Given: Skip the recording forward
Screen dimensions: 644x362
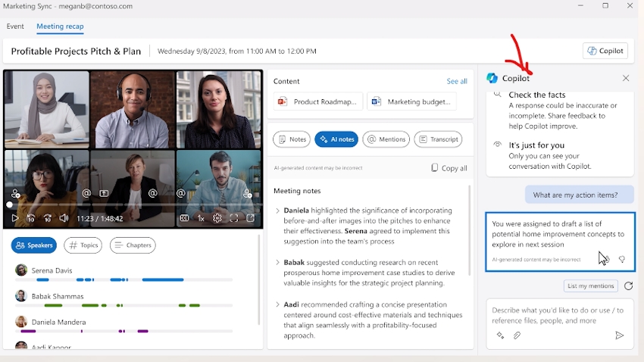Looking at the screenshot, I should pyautogui.click(x=48, y=218).
